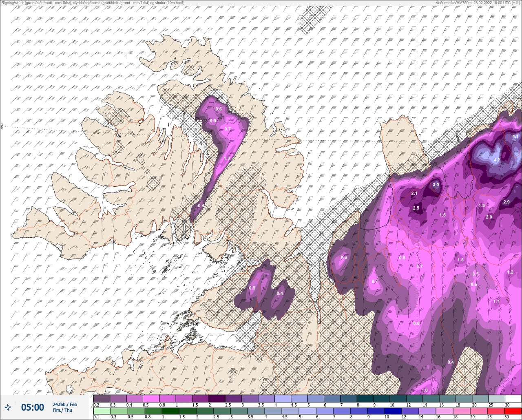Select the red 30 swatch ending lower legend row
The width and height of the screenshot is (522, 420).
click(513, 411)
